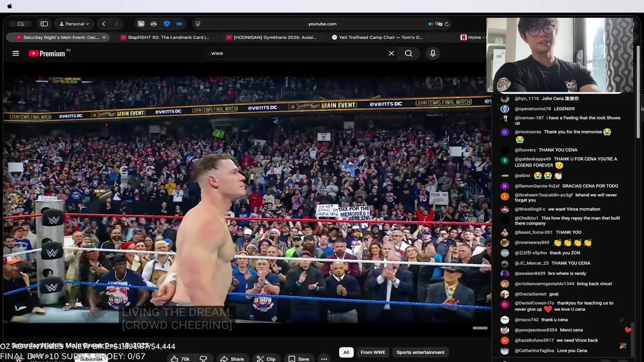Viewport: 644px width, 362px height.
Task: Open the translate icon in address bar
Action: coord(439,24)
